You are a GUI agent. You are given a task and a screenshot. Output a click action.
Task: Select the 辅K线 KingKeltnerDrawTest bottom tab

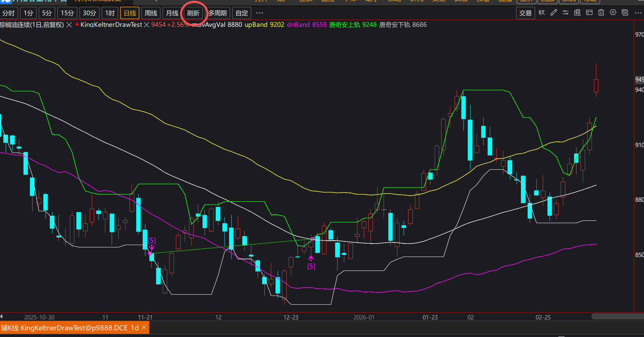(70, 328)
